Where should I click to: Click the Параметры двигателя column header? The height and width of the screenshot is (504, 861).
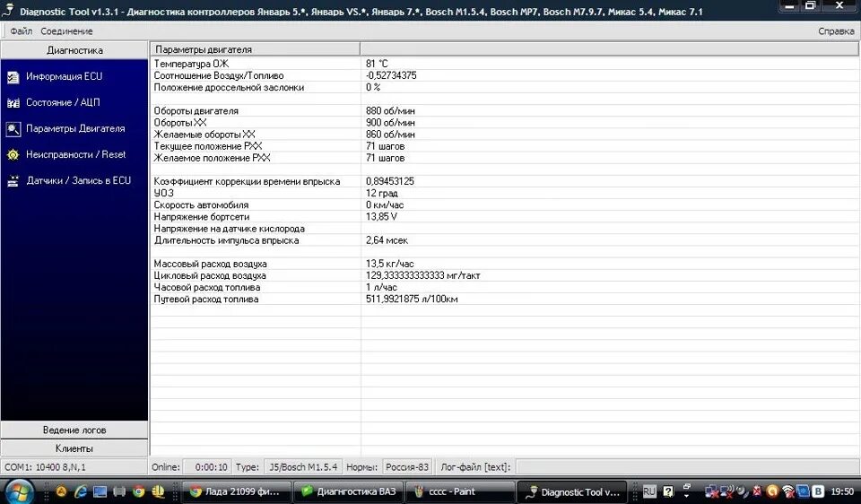tap(255, 49)
